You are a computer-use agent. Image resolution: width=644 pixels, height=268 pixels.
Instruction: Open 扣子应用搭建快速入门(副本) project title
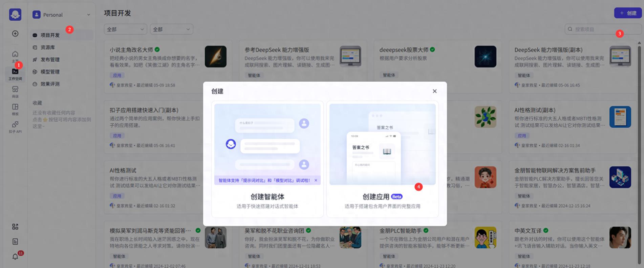tap(144, 110)
